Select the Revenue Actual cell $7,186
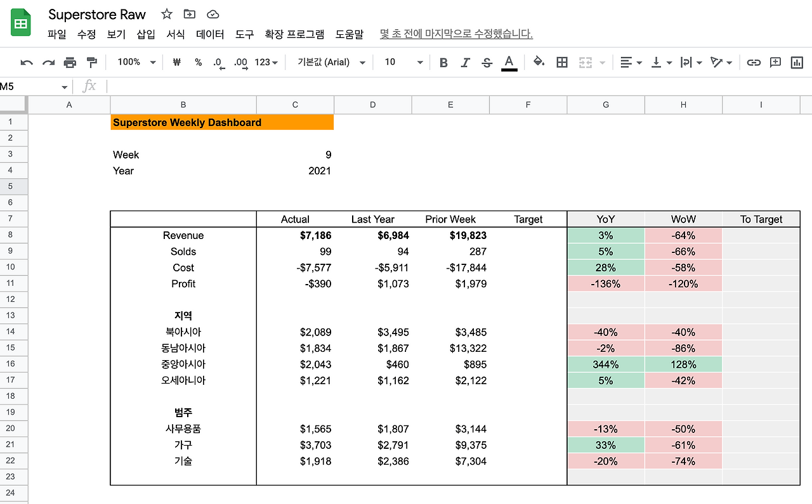The width and height of the screenshot is (812, 504). click(x=295, y=235)
